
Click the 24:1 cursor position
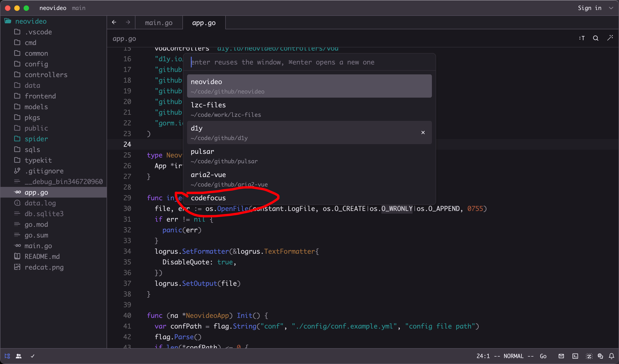coord(483,356)
